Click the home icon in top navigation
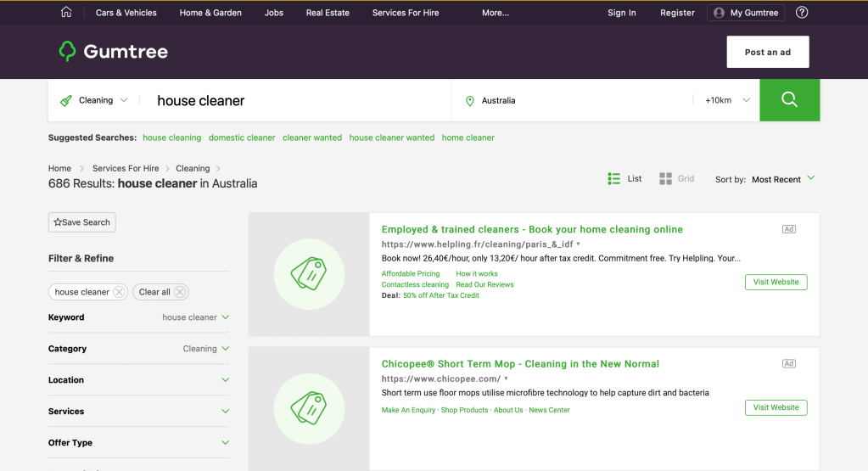The image size is (868, 471). click(66, 13)
